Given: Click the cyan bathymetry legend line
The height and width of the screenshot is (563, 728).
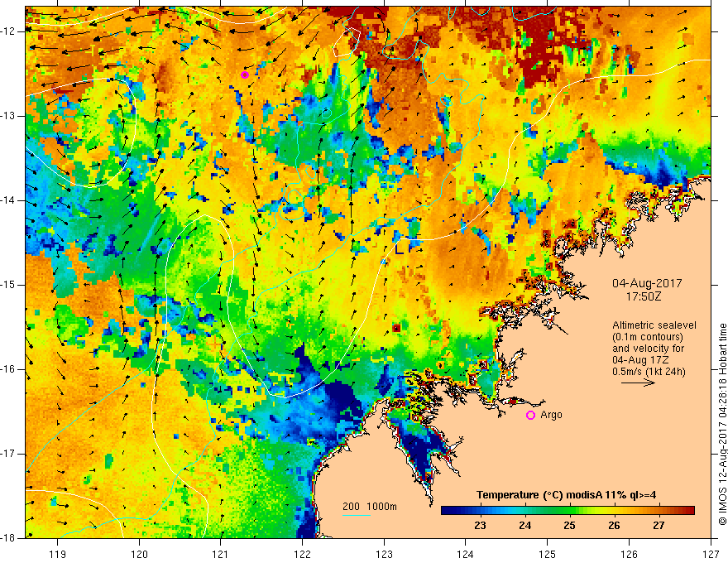Looking at the screenshot, I should pyautogui.click(x=356, y=515).
